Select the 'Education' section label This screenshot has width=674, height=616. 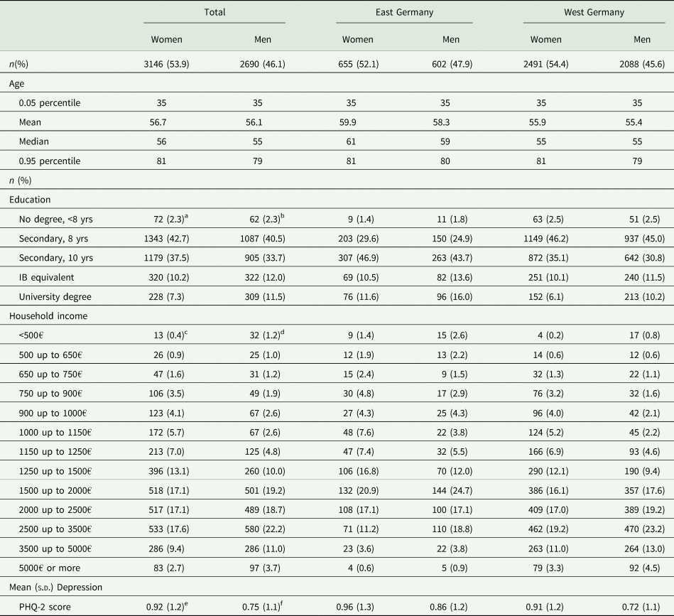pyautogui.click(x=28, y=201)
